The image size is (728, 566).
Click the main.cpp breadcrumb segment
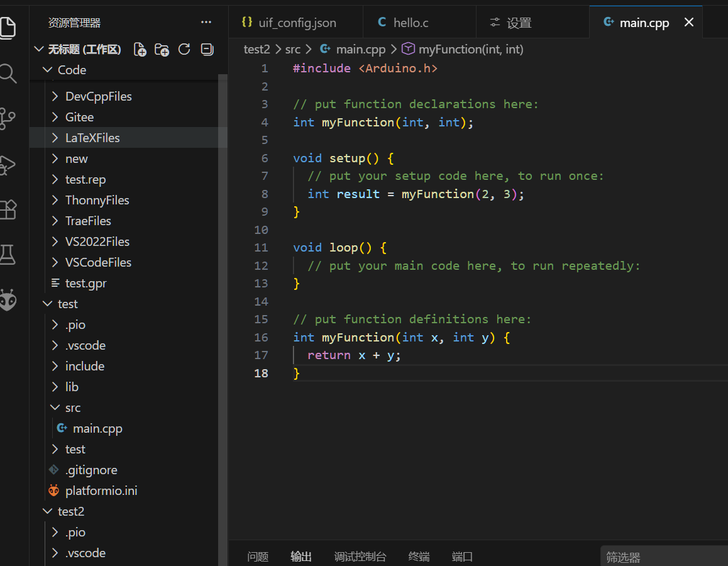pyautogui.click(x=361, y=49)
